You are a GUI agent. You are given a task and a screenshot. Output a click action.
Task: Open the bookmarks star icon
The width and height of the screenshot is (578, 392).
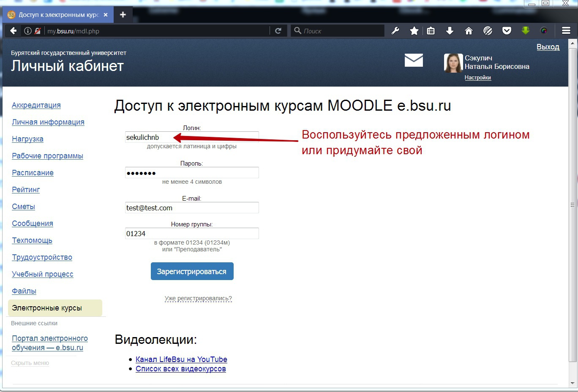point(414,30)
